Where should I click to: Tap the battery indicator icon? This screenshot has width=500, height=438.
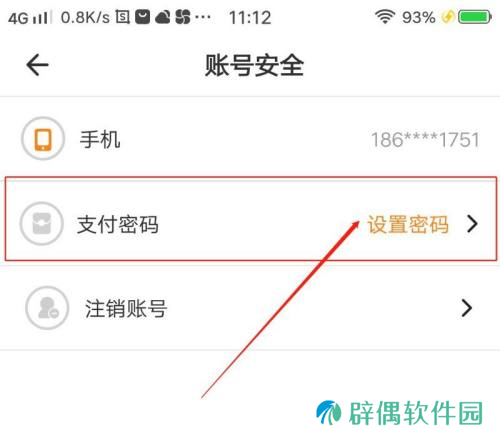[475, 17]
